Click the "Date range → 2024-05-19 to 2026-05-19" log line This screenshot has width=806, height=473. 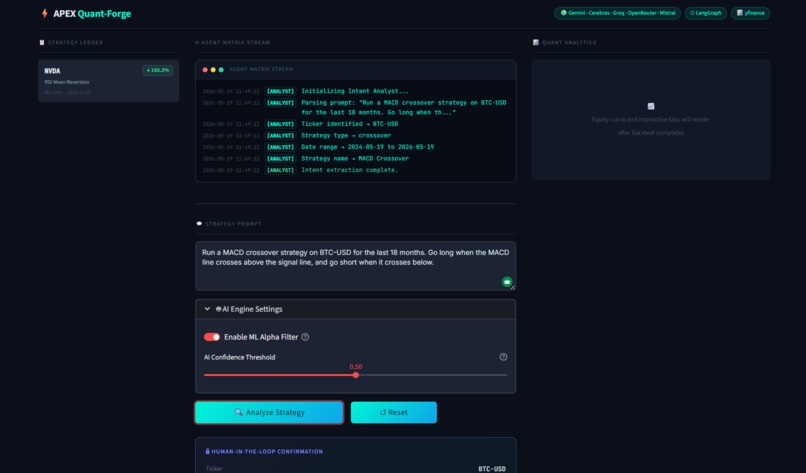pos(368,147)
